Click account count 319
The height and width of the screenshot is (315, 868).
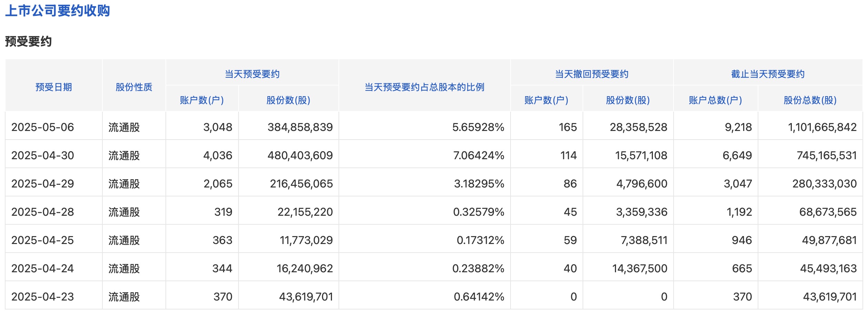click(223, 212)
